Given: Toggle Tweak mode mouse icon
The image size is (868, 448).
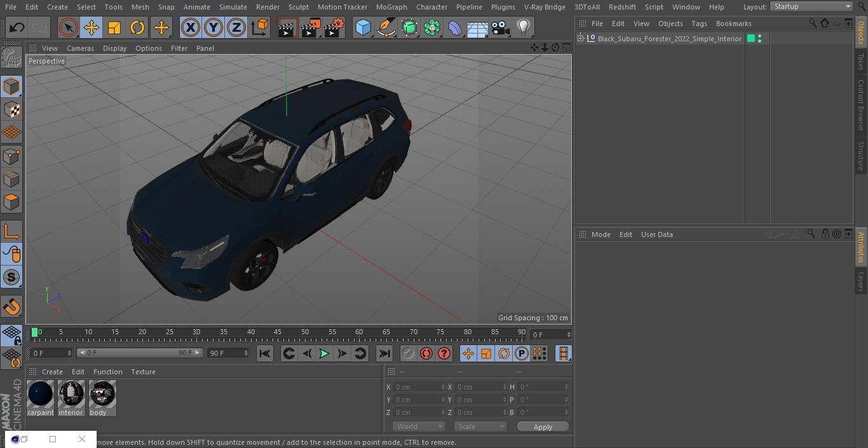Looking at the screenshot, I should (11, 255).
